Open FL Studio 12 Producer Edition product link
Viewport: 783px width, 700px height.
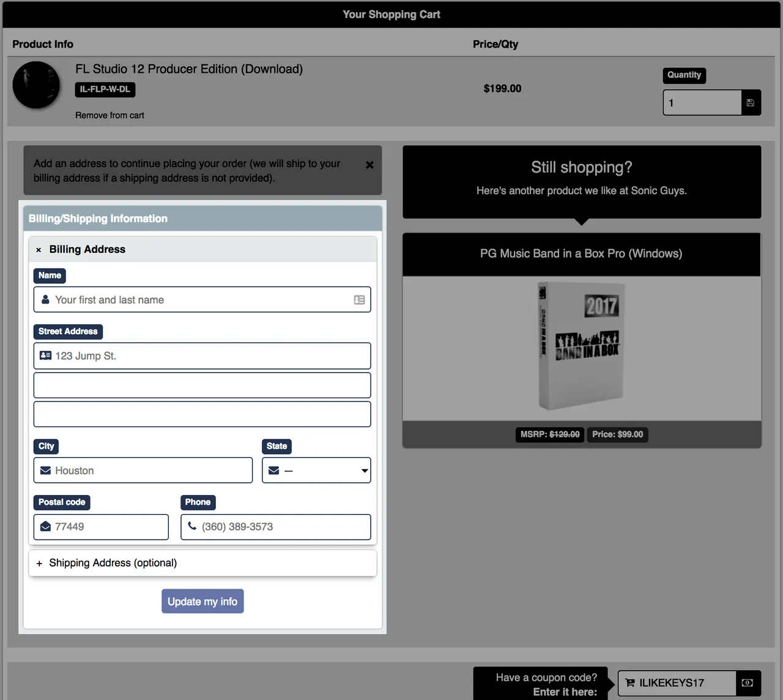tap(189, 69)
